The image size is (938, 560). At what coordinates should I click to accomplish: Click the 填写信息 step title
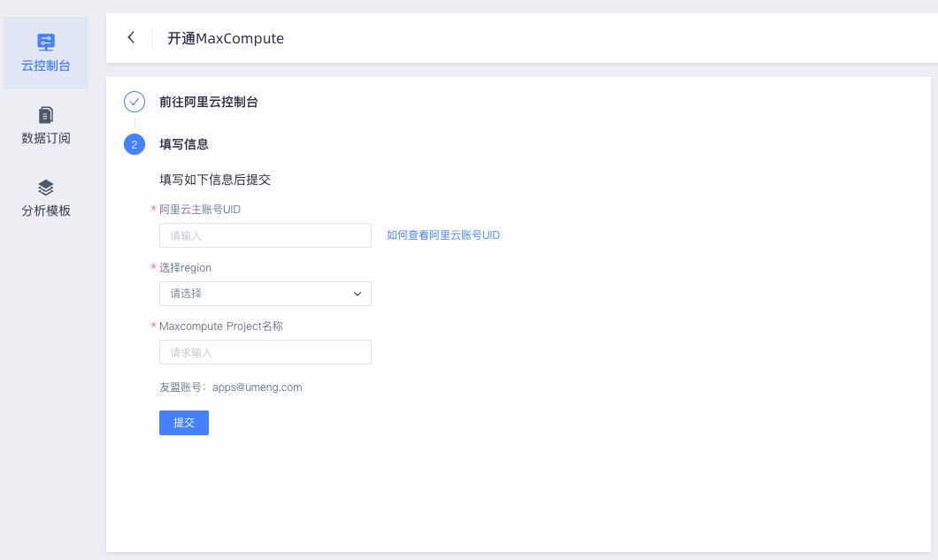[x=184, y=144]
